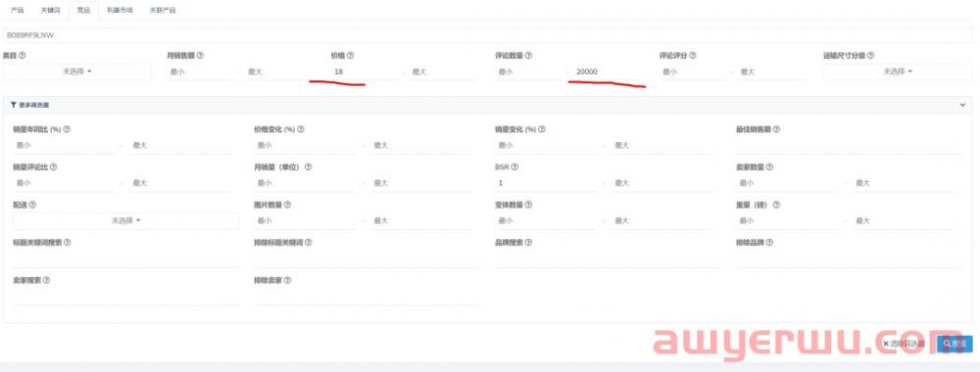Click help icon next to 销量变化 (%)
Screen dimensions: 980x372
click(542, 130)
